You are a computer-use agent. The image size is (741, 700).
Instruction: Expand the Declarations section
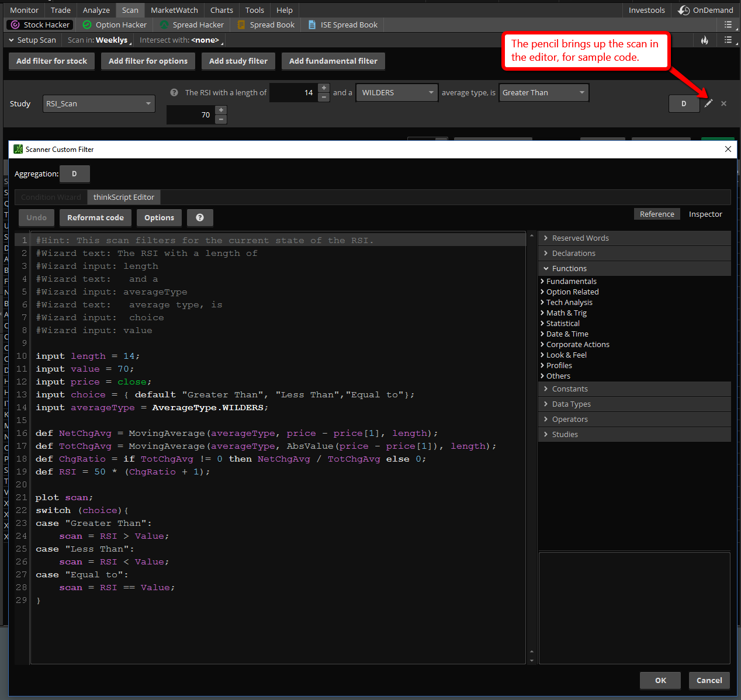pos(634,253)
